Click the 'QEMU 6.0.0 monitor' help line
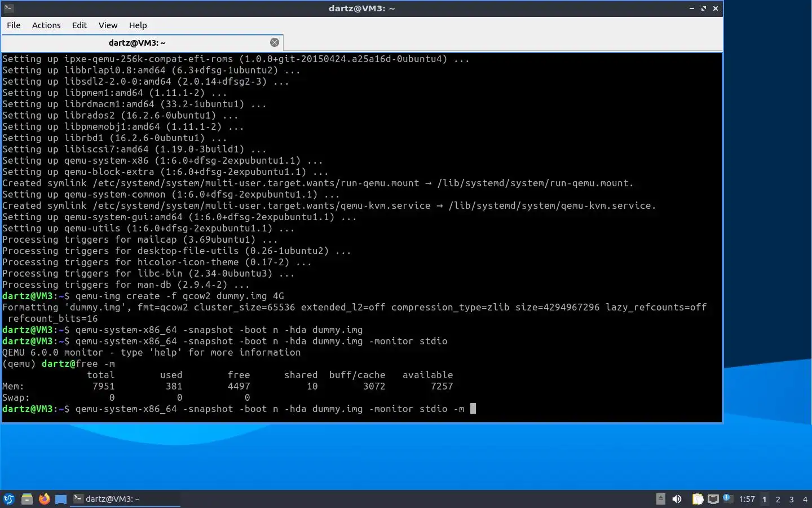Image resolution: width=812 pixels, height=508 pixels. [152, 352]
